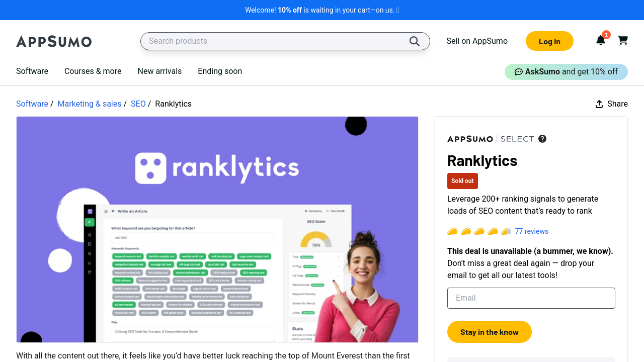Open the shopping cart
The width and height of the screenshot is (644, 362).
point(623,40)
